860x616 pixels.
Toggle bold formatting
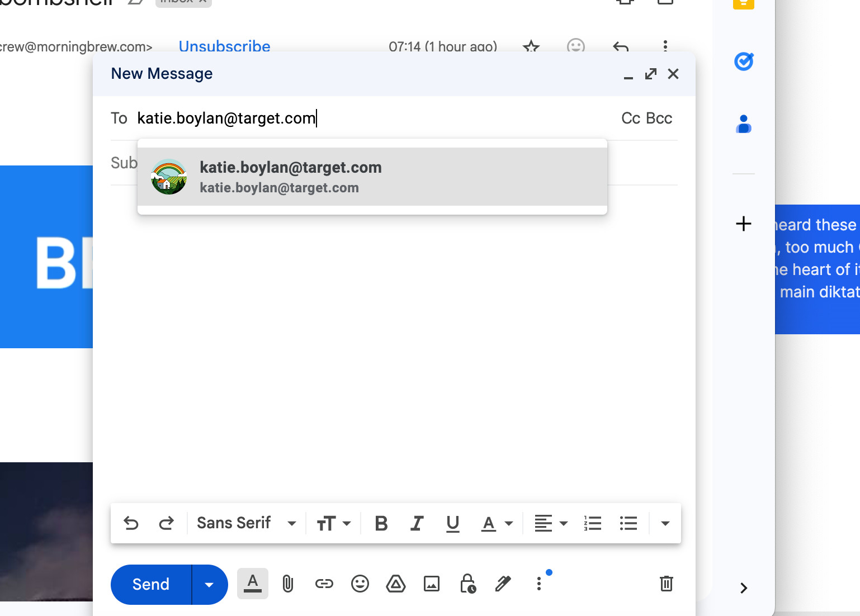pyautogui.click(x=381, y=523)
